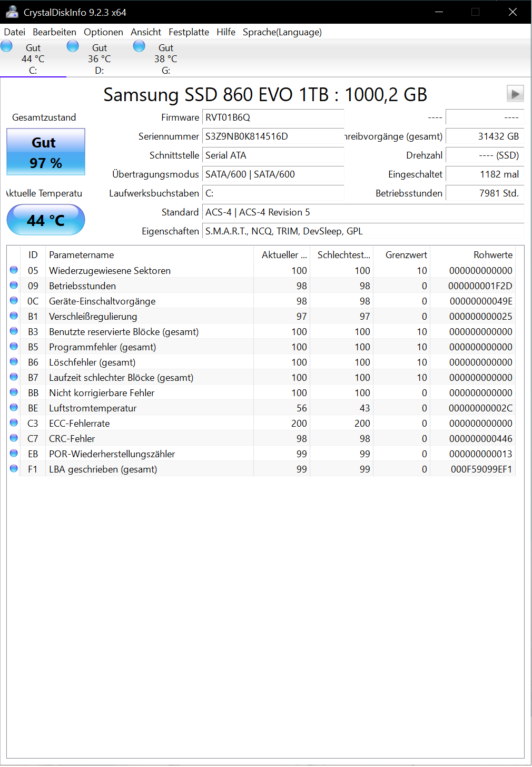The image size is (532, 767).
Task: Click status orb of Löschfehler row
Action: [x=14, y=361]
